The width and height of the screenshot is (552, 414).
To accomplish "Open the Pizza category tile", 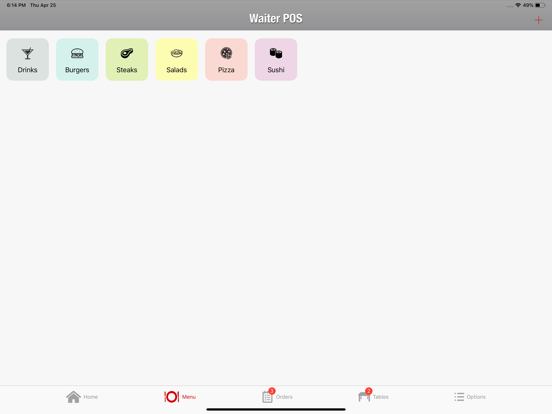I will (x=226, y=59).
